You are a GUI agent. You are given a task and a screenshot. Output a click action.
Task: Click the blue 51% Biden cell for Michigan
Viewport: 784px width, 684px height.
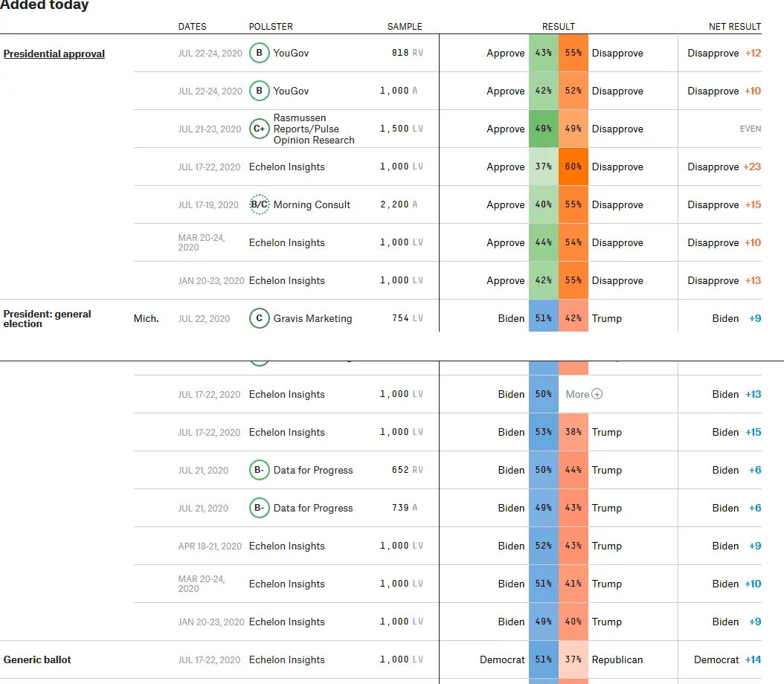pyautogui.click(x=543, y=319)
